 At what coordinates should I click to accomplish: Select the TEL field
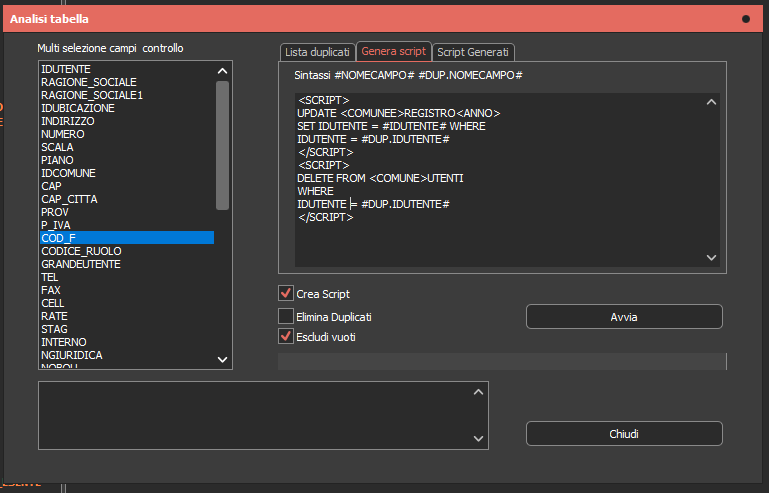click(x=127, y=277)
